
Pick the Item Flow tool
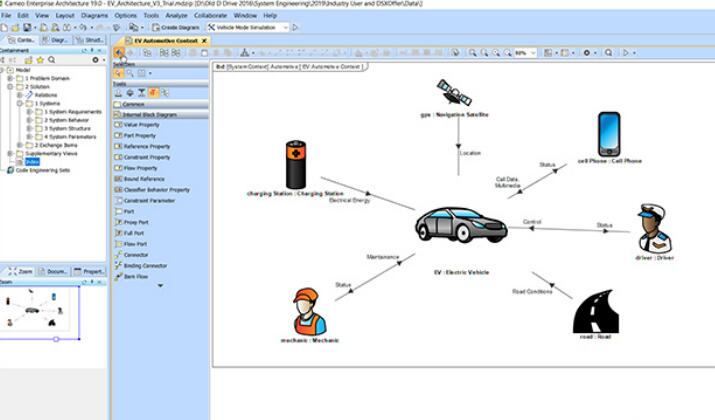133,277
